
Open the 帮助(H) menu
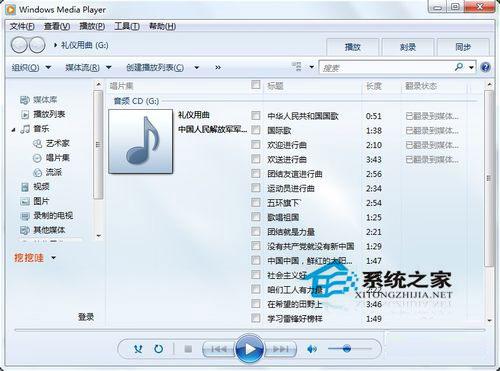point(162,26)
